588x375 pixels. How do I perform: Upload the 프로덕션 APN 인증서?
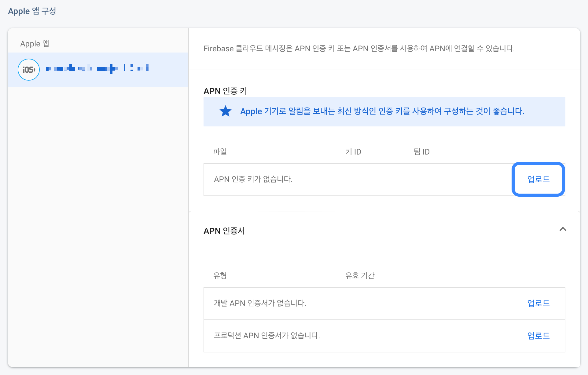click(x=538, y=336)
